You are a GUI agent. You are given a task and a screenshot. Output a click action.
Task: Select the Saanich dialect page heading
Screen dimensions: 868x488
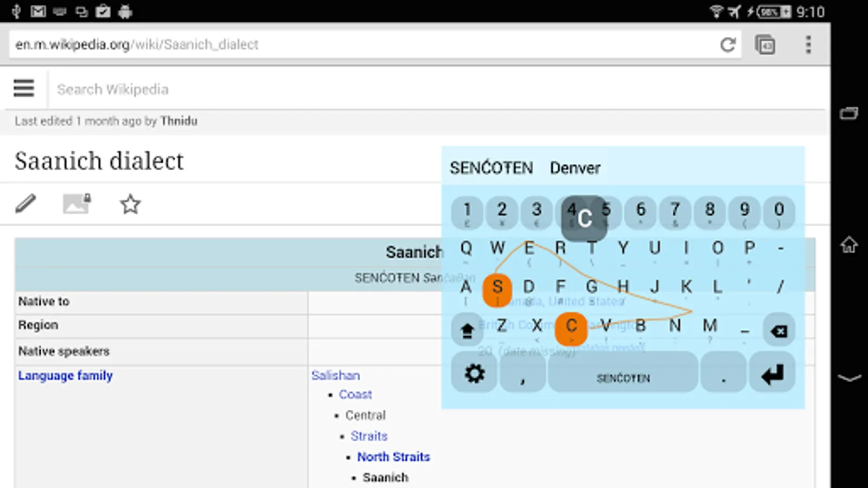click(x=99, y=161)
